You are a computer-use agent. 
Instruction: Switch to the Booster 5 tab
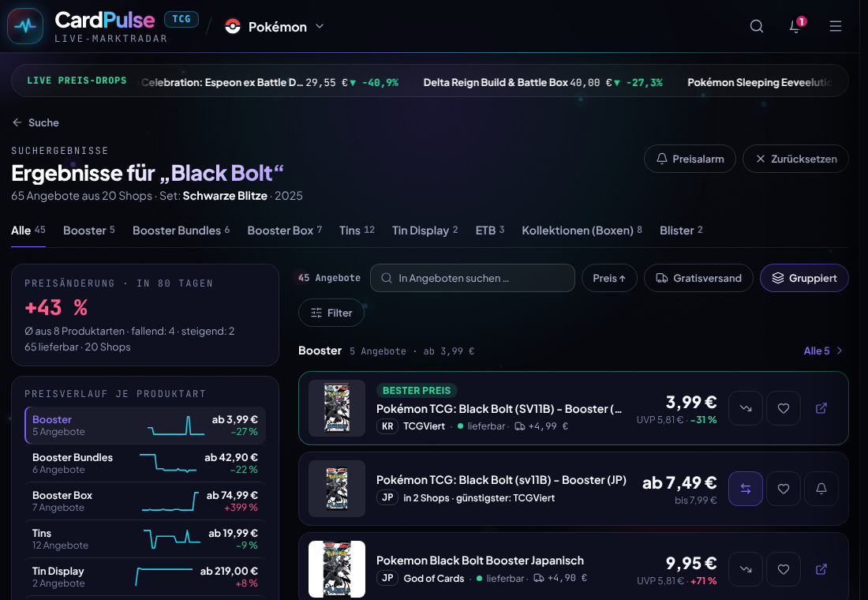[x=88, y=231]
